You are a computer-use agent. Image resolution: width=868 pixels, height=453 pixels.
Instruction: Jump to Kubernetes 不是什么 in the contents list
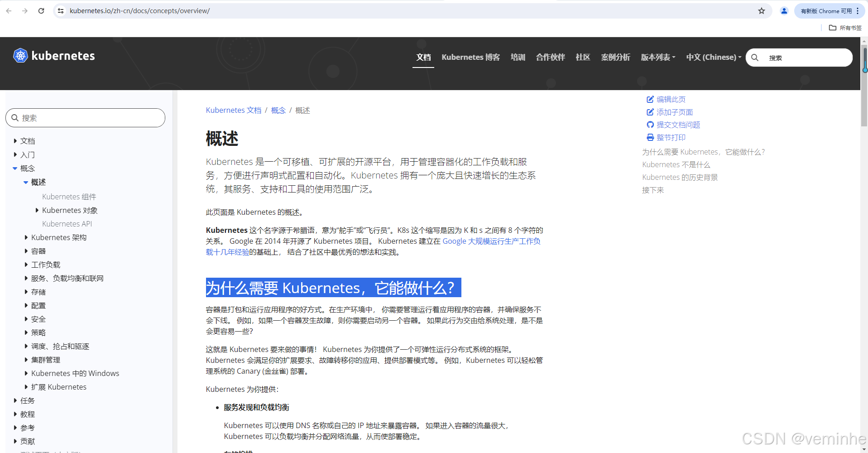point(676,164)
